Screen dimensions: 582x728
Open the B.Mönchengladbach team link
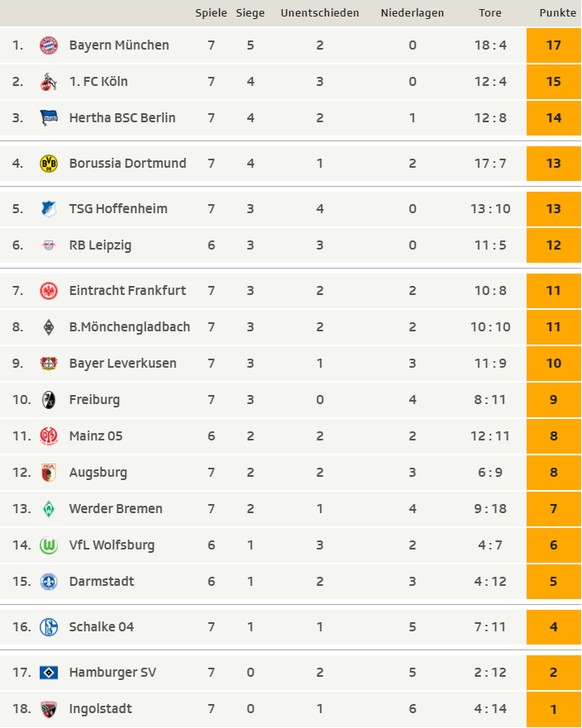pos(129,327)
